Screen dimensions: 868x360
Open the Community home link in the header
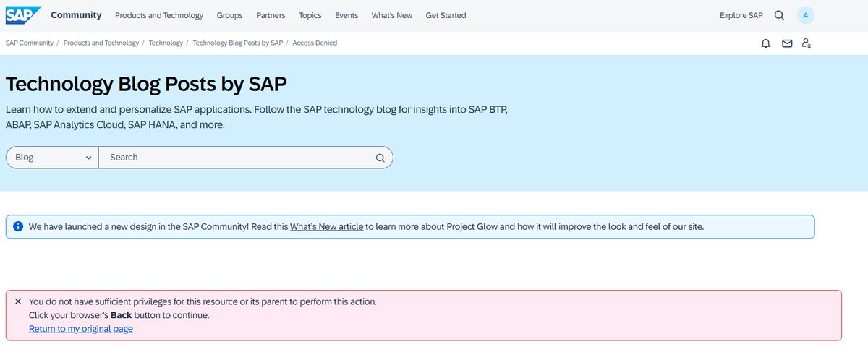(76, 15)
